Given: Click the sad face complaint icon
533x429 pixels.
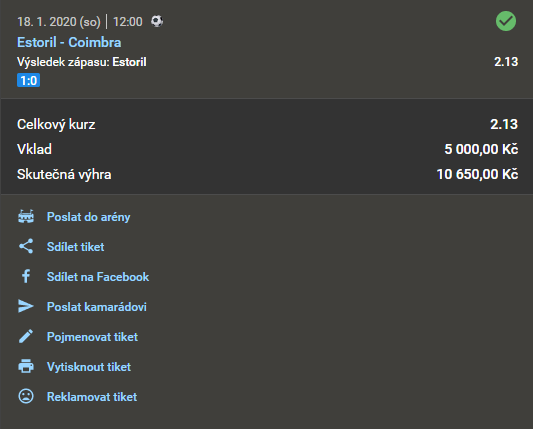Looking at the screenshot, I should [26, 396].
